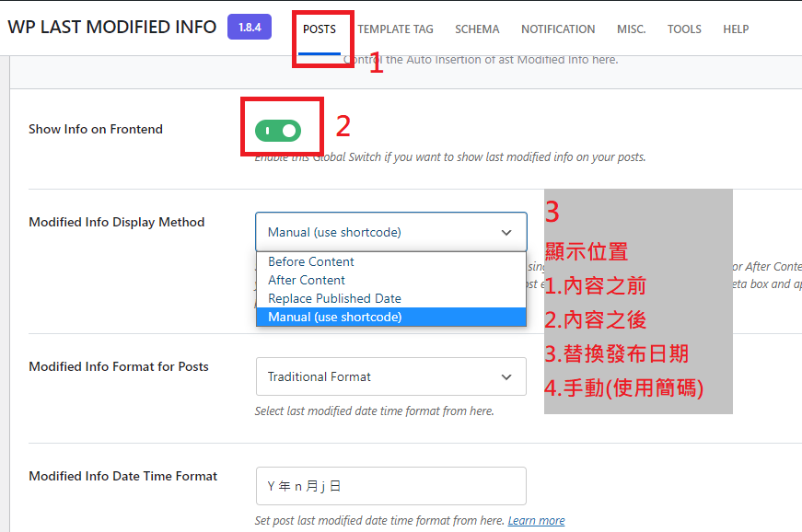Click the Modified Info Date Time Format label
This screenshot has height=532, width=802.
click(x=122, y=476)
